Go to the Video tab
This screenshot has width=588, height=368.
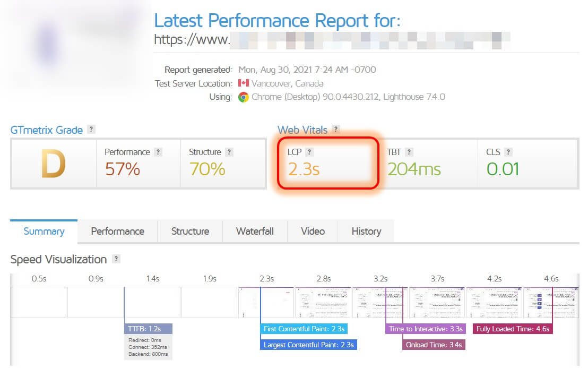tap(313, 231)
